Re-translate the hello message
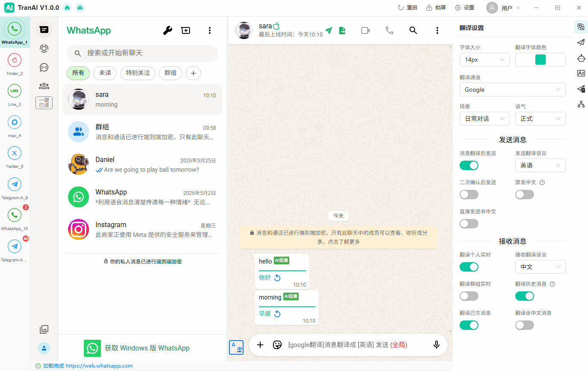This screenshot has height=371, width=588. (277, 278)
